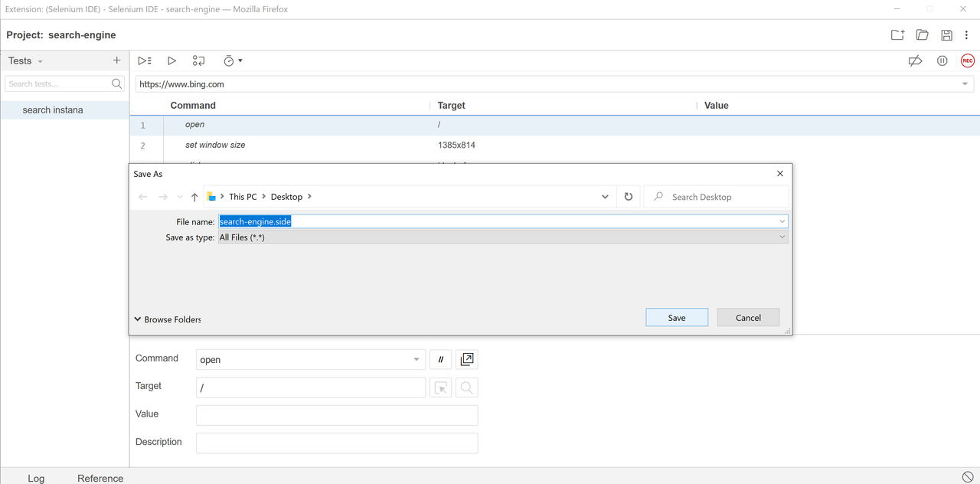
Task: Click the Select target in page icon
Action: 440,388
